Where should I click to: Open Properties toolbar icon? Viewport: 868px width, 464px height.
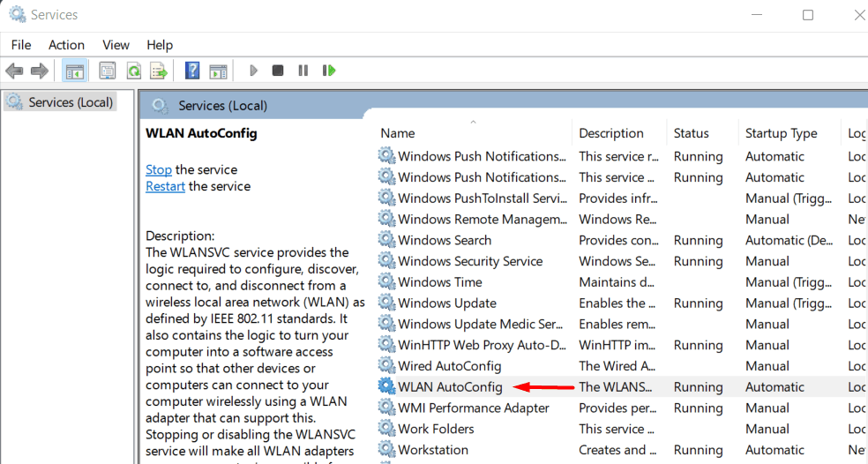coord(108,71)
